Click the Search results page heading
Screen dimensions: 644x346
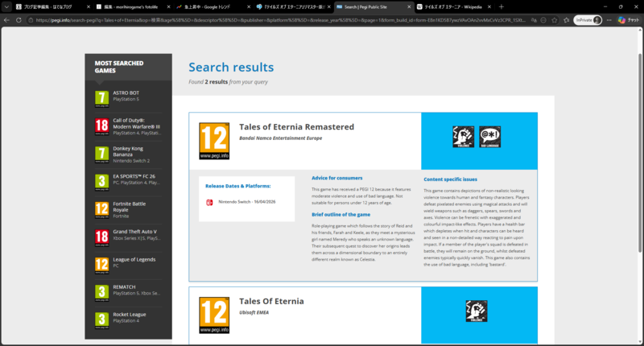tap(231, 68)
